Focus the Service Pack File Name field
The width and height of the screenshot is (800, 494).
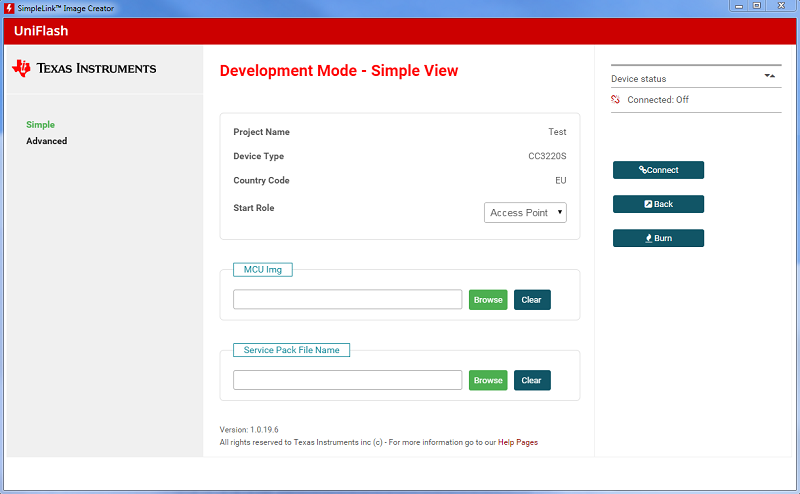point(347,380)
